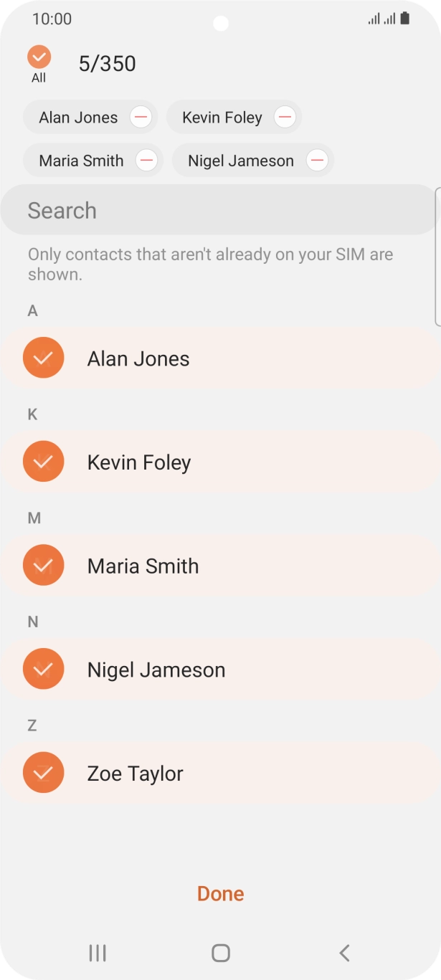Click the fast scroll handle on right edge
The image size is (441, 980).
click(x=437, y=257)
